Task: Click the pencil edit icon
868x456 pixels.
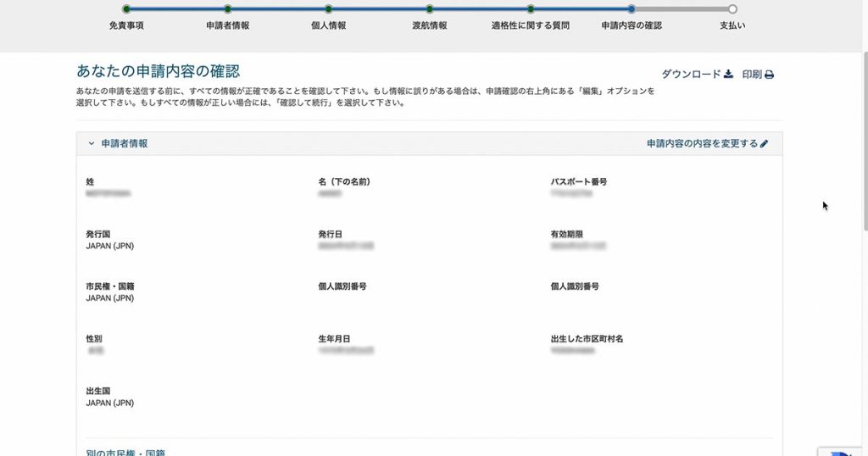Action: 764,144
